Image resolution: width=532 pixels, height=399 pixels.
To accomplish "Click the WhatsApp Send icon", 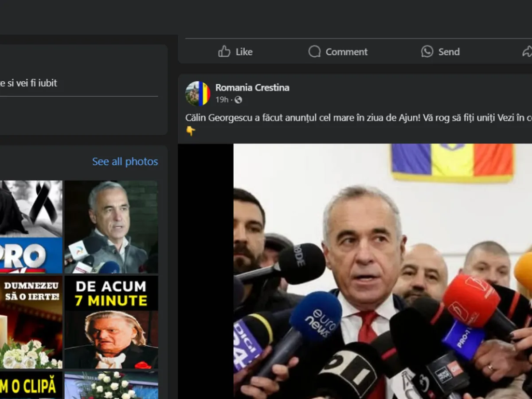I will pos(427,51).
